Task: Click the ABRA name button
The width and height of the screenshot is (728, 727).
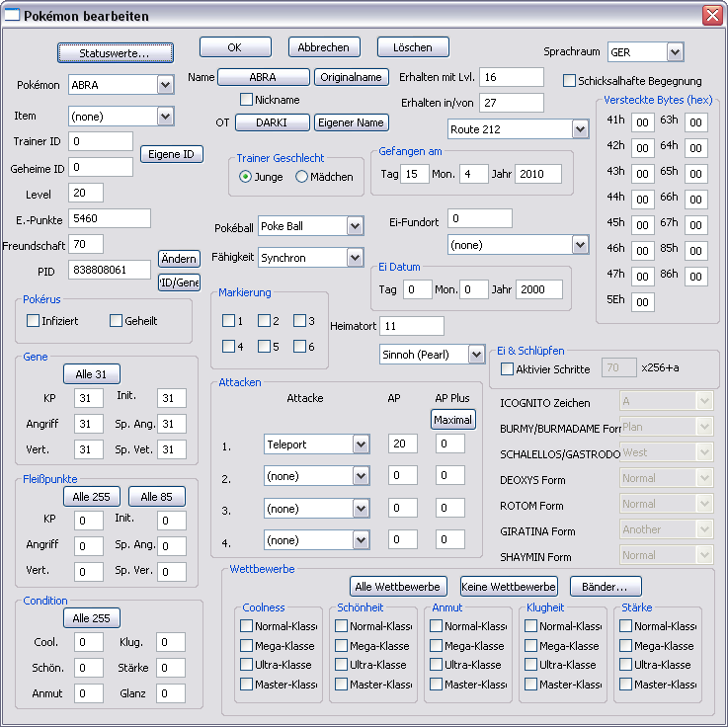Action: [x=264, y=77]
